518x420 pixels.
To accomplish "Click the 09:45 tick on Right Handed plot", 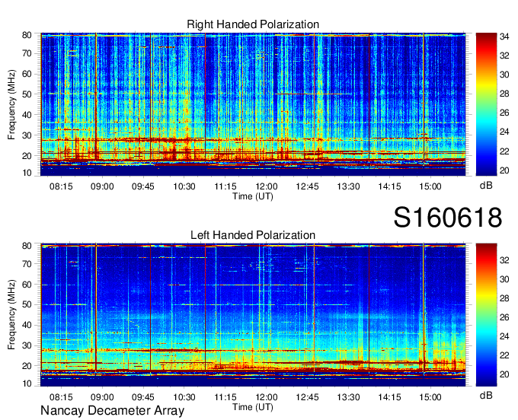I will tap(143, 186).
